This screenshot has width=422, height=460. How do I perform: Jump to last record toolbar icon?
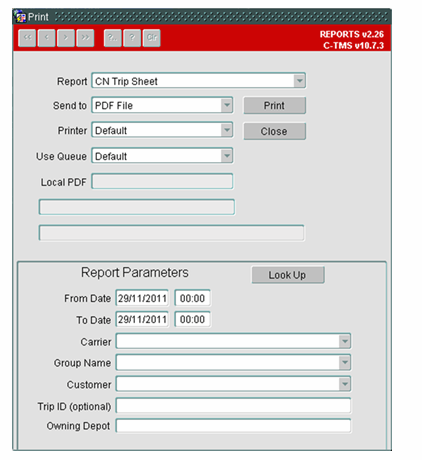[x=85, y=38]
